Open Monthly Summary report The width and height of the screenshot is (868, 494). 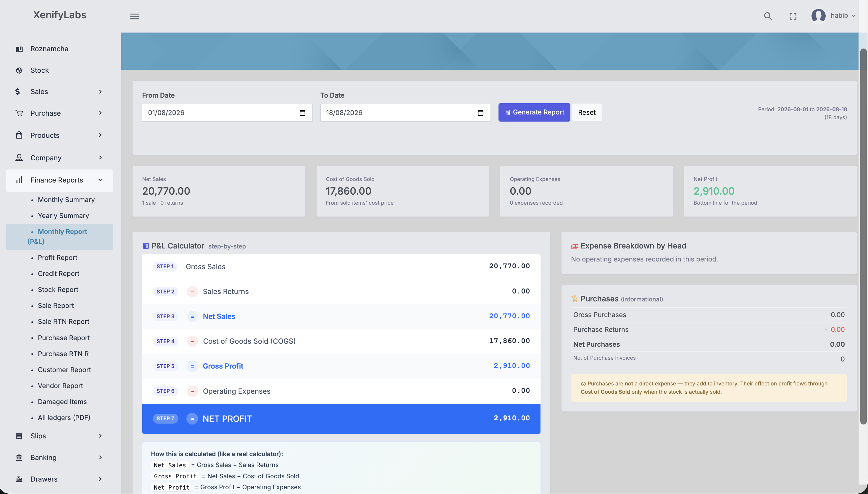tap(66, 199)
